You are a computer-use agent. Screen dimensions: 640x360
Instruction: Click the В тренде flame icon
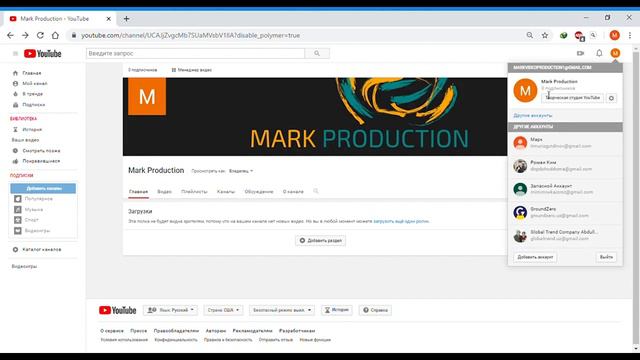click(16, 94)
